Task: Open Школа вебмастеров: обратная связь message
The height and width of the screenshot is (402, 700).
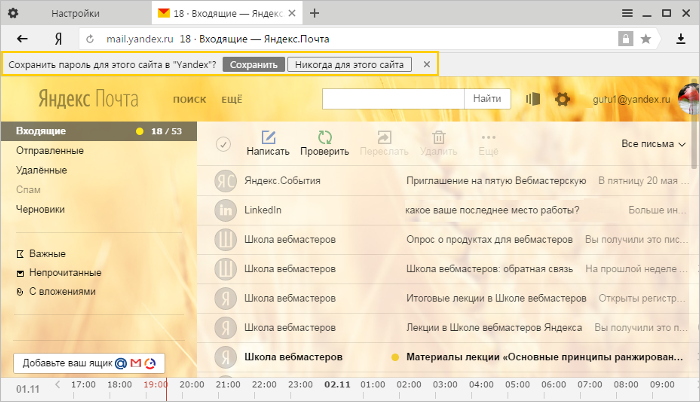Action: pos(489,269)
